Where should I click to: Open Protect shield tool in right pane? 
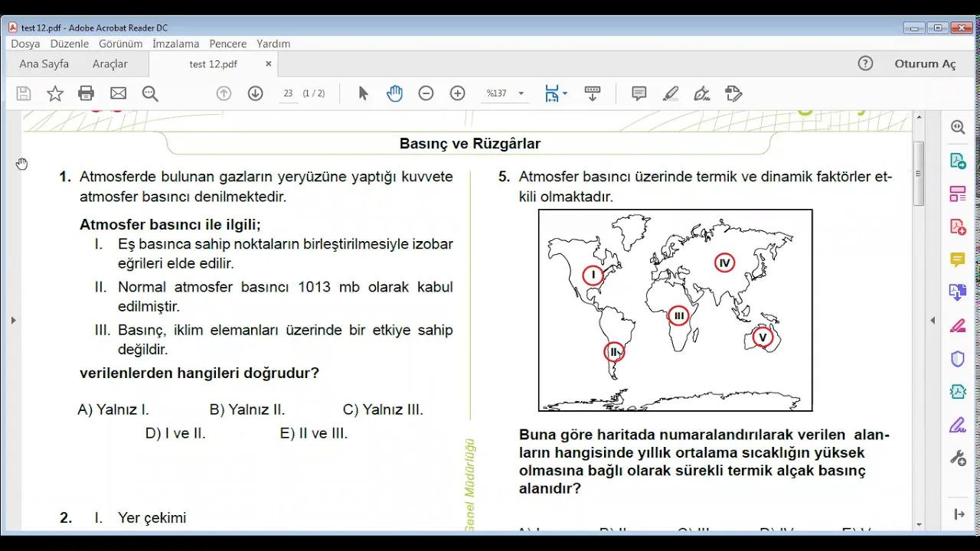pos(958,359)
